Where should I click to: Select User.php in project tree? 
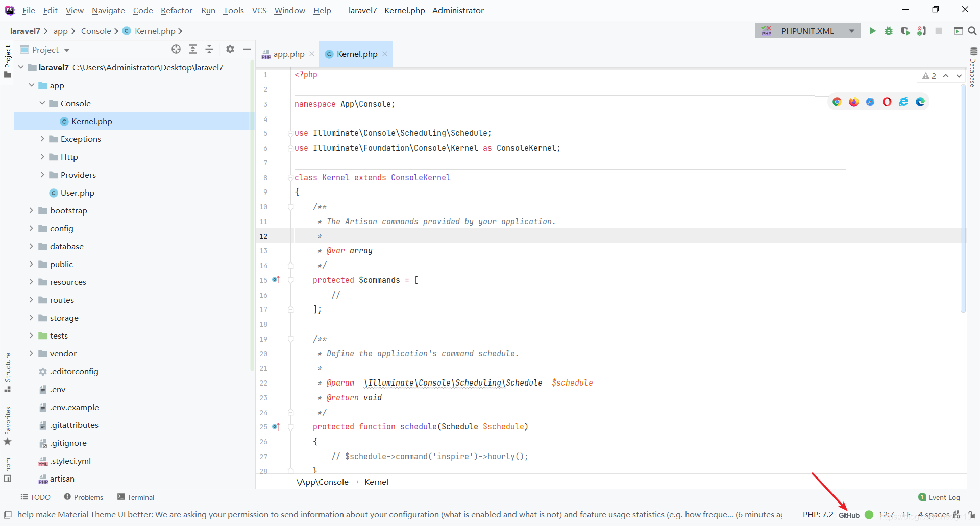(78, 193)
